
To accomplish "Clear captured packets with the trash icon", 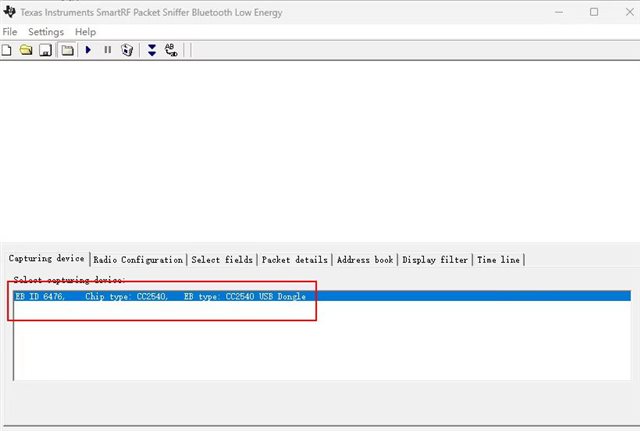I will [x=127, y=50].
